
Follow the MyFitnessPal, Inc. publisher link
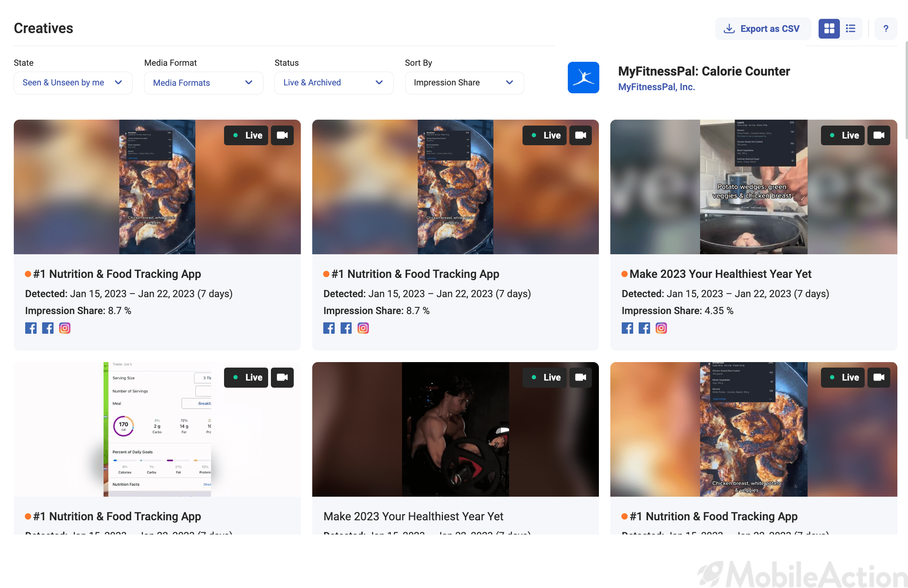pos(656,87)
